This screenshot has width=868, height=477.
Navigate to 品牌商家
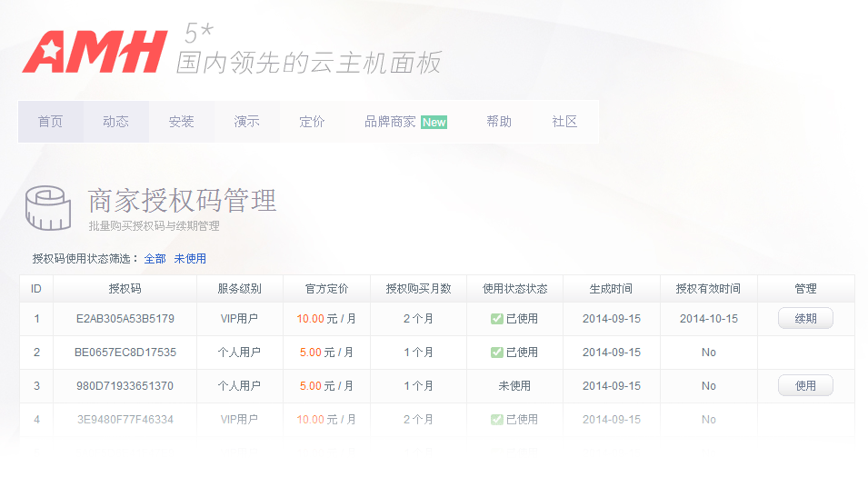pyautogui.click(x=390, y=122)
